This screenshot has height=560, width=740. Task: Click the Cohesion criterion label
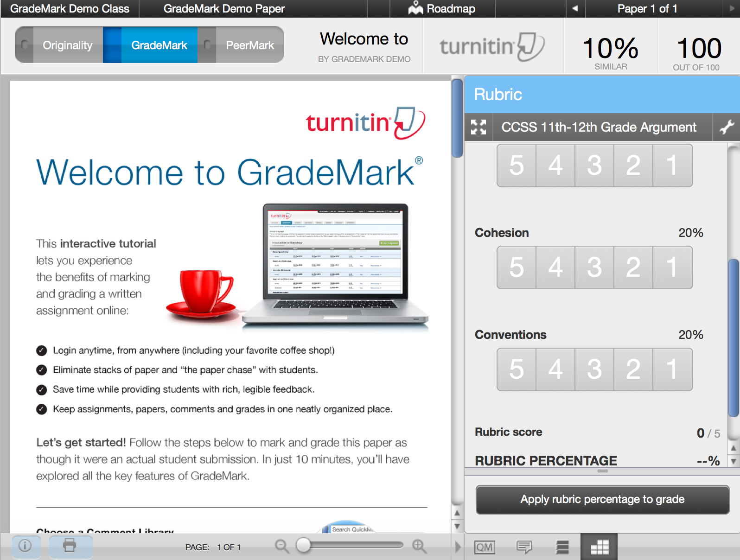(x=502, y=233)
